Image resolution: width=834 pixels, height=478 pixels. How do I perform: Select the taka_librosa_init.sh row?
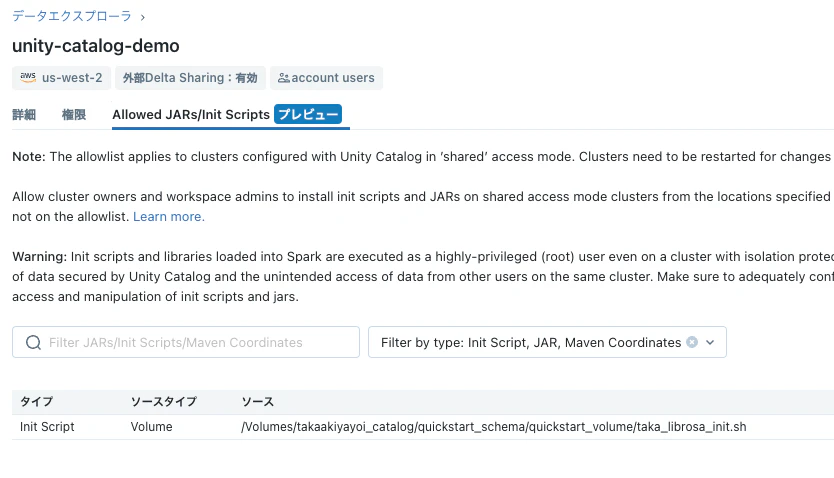tap(423, 426)
